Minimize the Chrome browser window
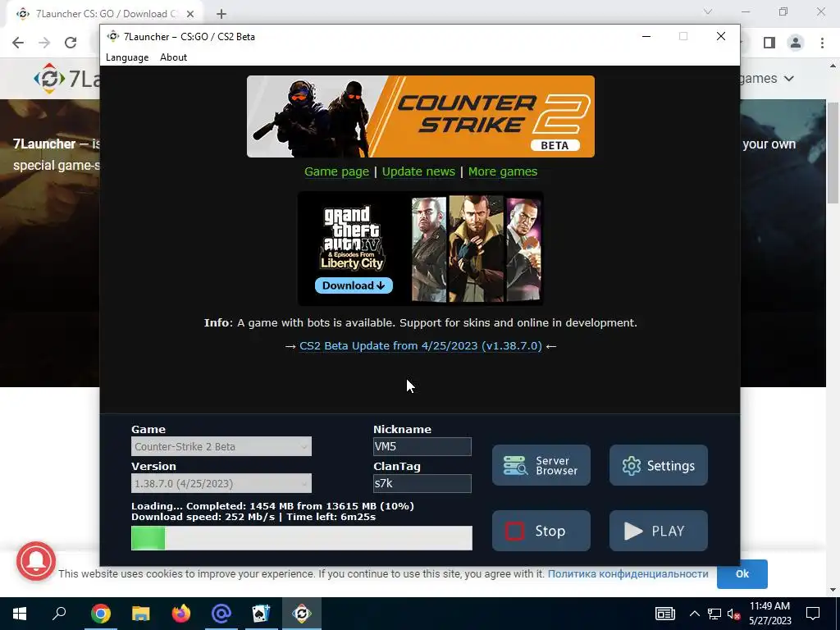The width and height of the screenshot is (840, 630). pos(746,11)
